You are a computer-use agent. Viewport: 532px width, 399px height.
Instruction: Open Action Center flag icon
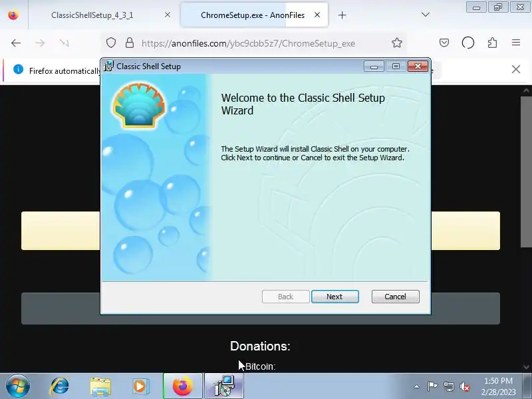[x=432, y=386]
